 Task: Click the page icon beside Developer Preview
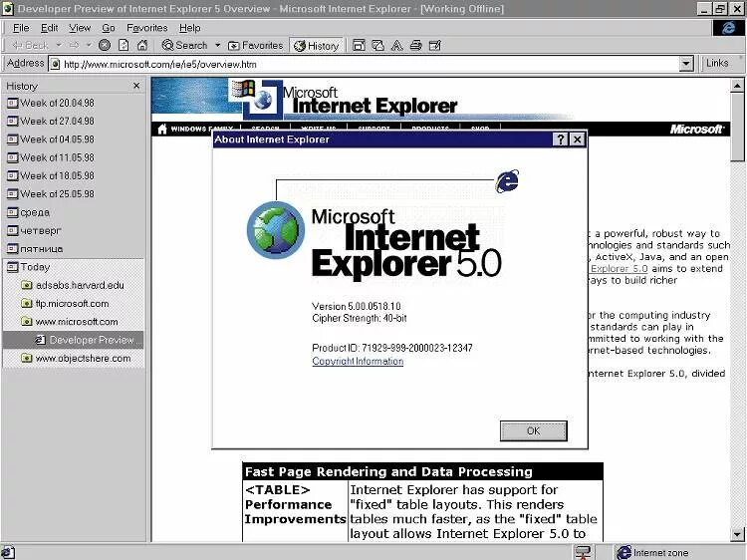[x=41, y=340]
